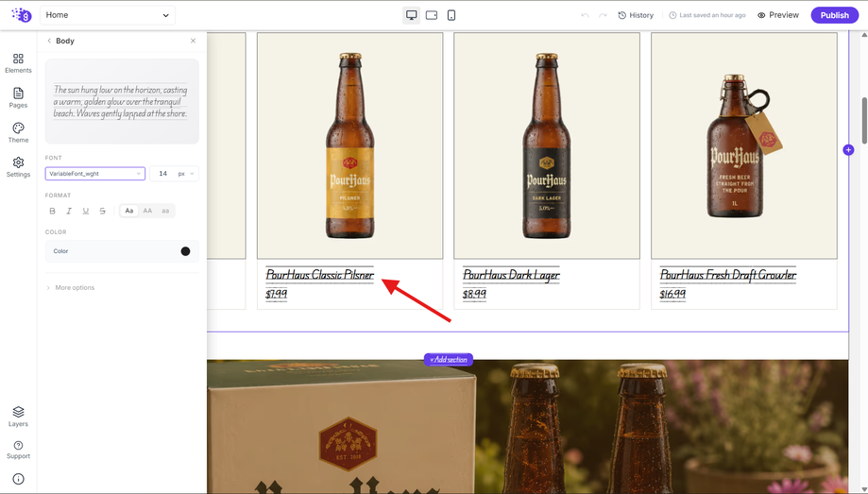This screenshot has width=868, height=494.
Task: Select the PourHaus Dark Lager title
Action: tap(511, 275)
